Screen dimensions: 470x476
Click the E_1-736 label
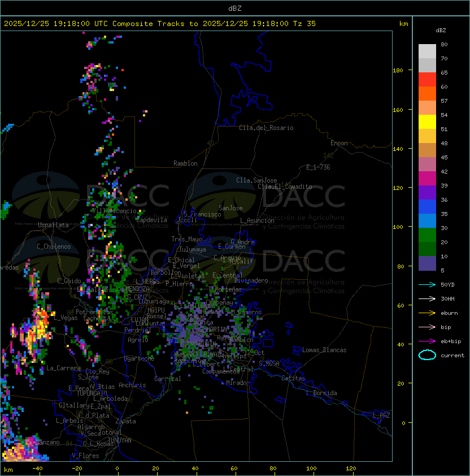click(318, 167)
